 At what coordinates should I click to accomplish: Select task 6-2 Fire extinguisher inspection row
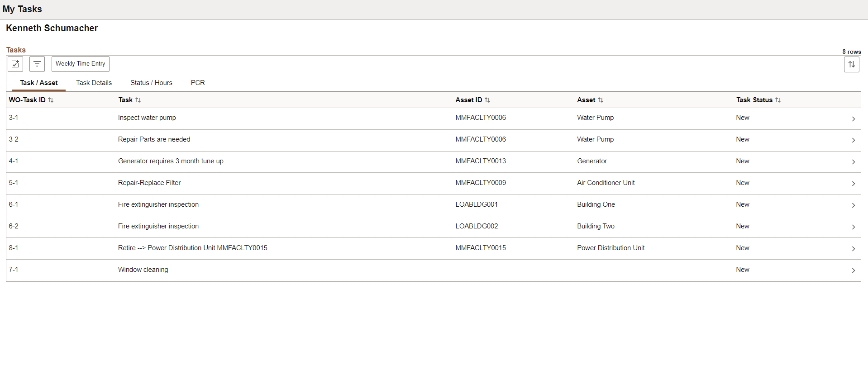pos(434,227)
